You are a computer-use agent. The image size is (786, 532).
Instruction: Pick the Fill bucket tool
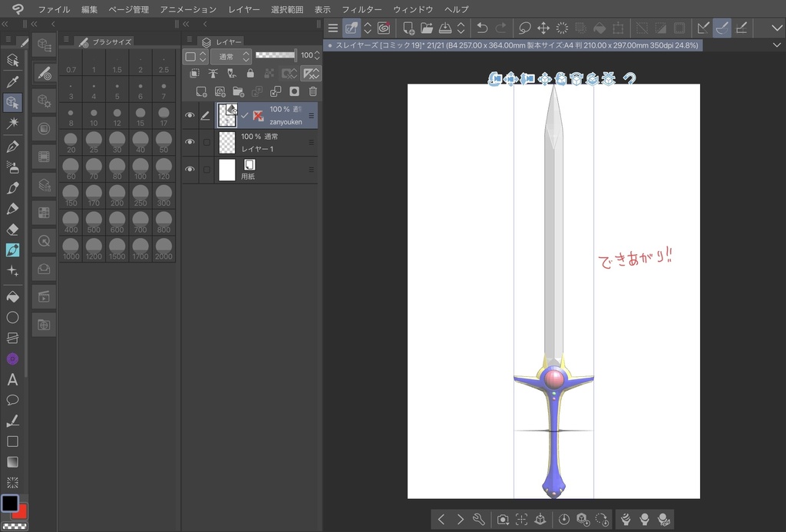click(12, 296)
